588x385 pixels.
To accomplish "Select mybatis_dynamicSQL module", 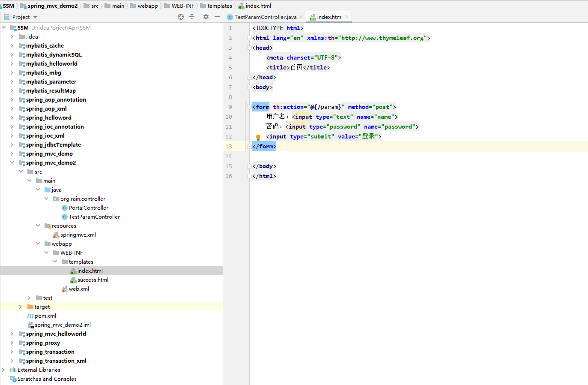I will point(54,55).
